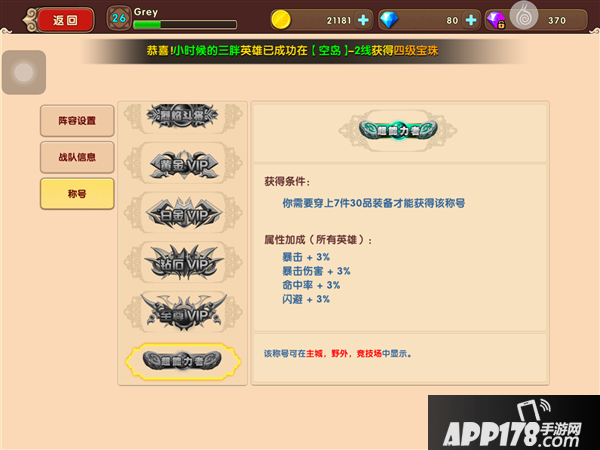
Task: Add gold coins with the plus icon
Action: click(x=363, y=20)
